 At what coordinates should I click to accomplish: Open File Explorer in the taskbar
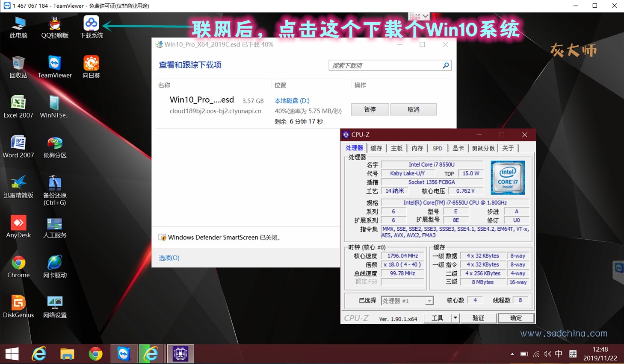point(67,354)
